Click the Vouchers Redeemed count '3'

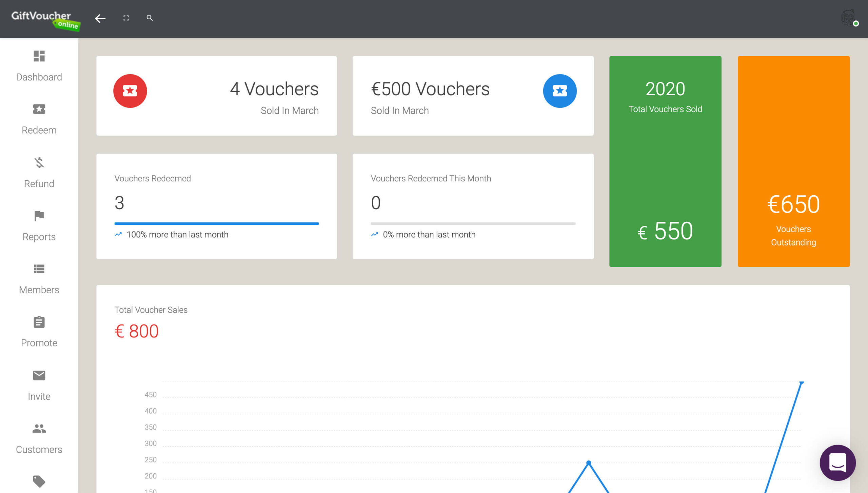click(x=119, y=203)
